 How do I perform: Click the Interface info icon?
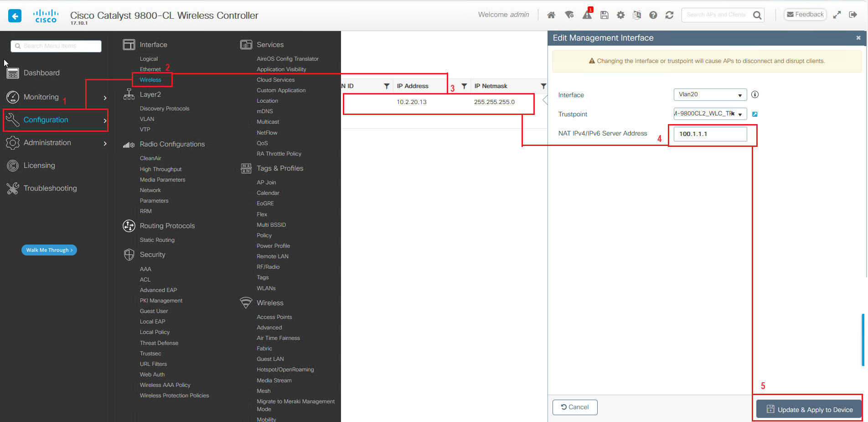click(x=755, y=94)
